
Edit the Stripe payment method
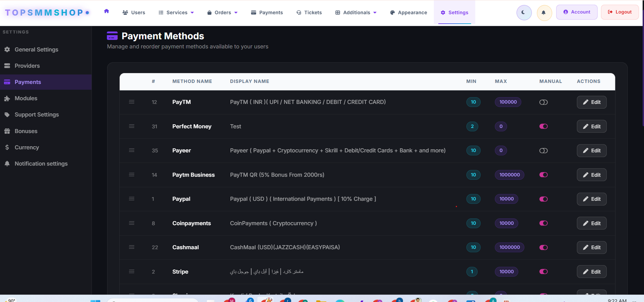pyautogui.click(x=592, y=271)
